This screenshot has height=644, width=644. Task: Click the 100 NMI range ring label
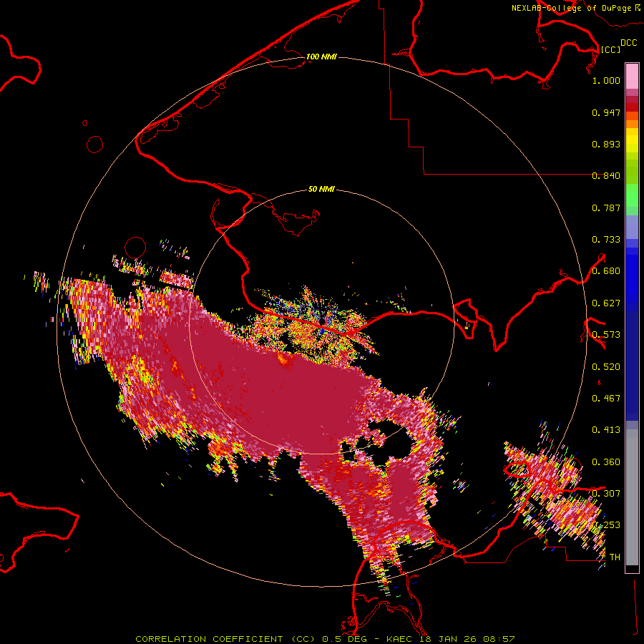pyautogui.click(x=321, y=57)
